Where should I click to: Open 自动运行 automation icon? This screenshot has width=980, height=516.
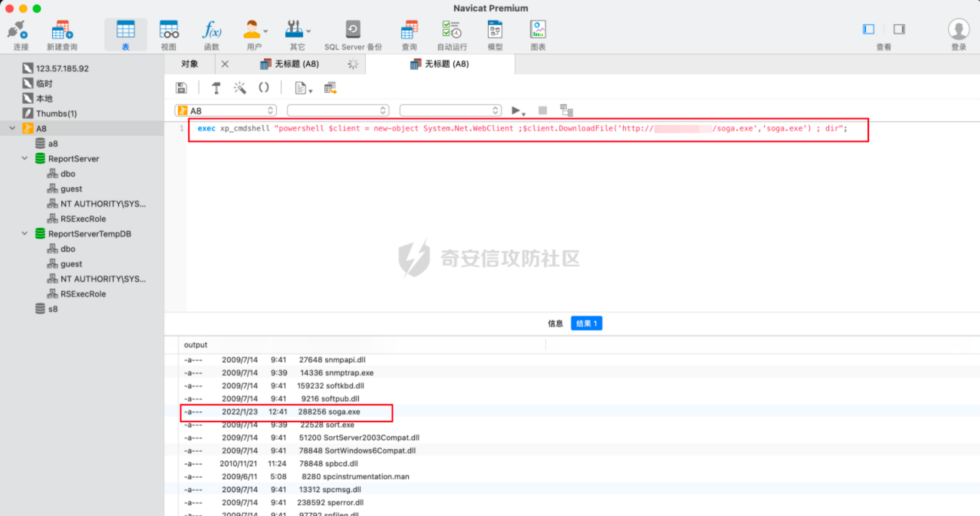click(x=452, y=35)
